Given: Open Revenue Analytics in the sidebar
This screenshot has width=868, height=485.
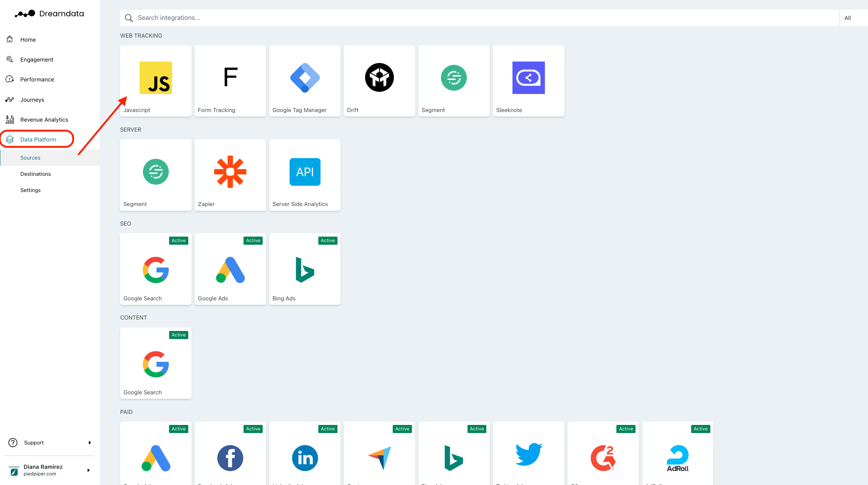Looking at the screenshot, I should tap(44, 119).
